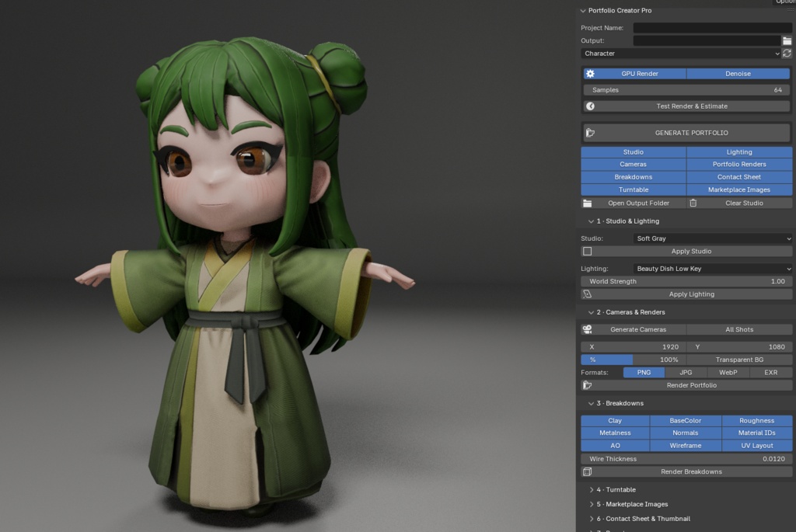Image resolution: width=796 pixels, height=532 pixels.
Task: Toggle UV Layout breakdown pass
Action: coord(756,446)
